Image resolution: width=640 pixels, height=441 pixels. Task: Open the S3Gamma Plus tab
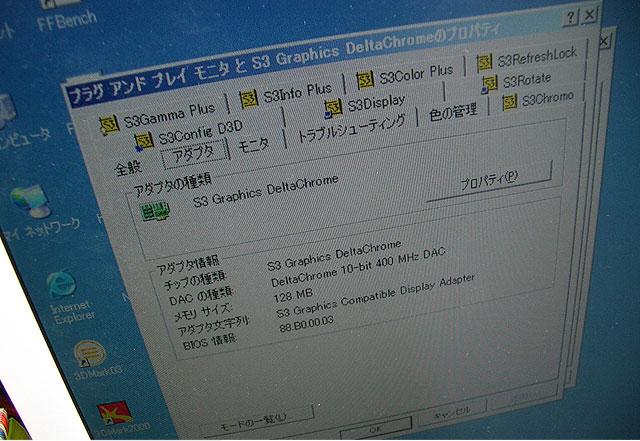158,117
